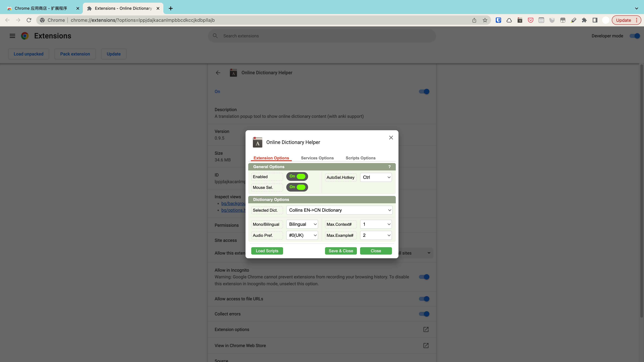The height and width of the screenshot is (362, 644).
Task: Select Extensions - Online Dictionary browser tab
Action: point(123,8)
